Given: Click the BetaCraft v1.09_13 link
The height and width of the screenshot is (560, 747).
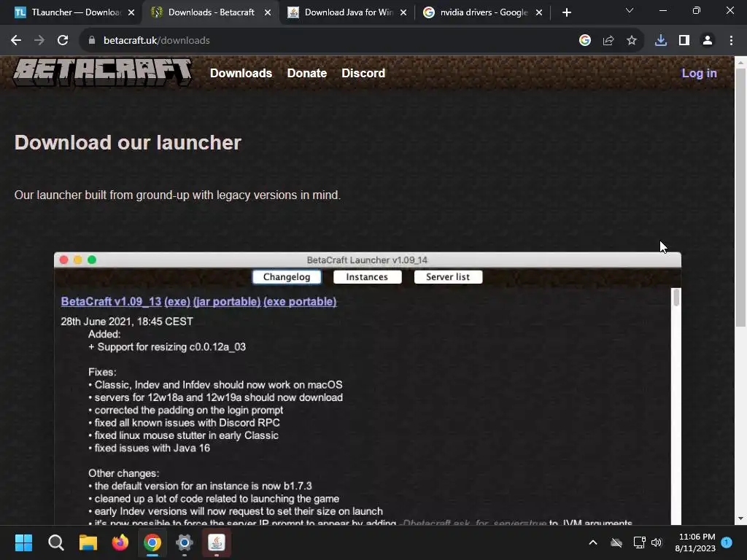Looking at the screenshot, I should pos(111,301).
